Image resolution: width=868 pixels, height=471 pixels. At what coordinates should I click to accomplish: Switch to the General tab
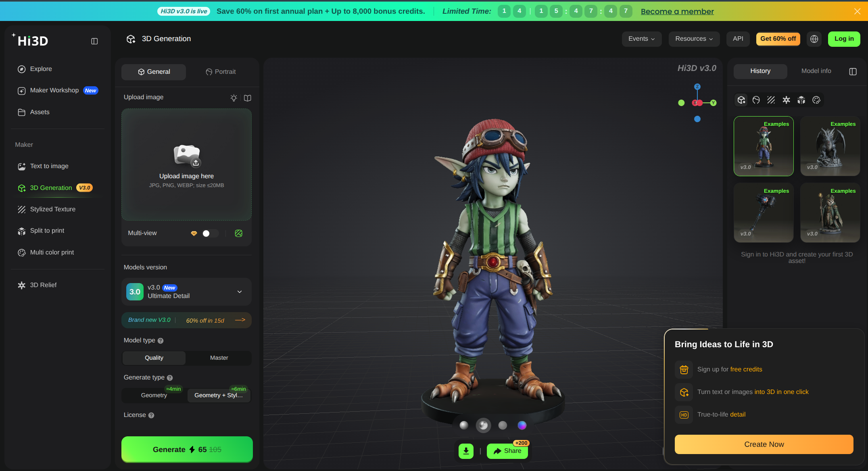click(x=154, y=72)
